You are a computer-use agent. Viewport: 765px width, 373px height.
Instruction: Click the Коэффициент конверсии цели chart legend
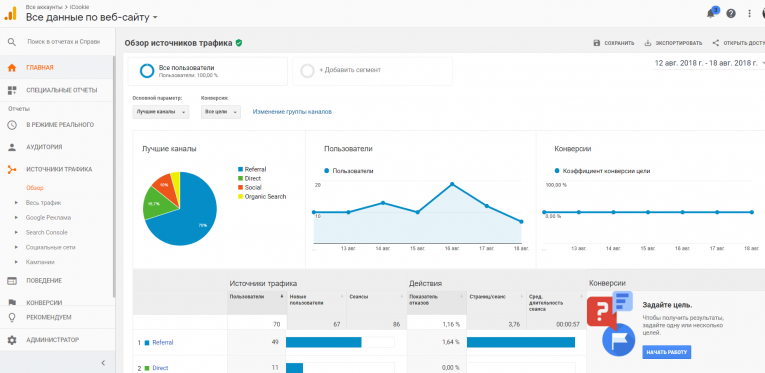tap(603, 171)
